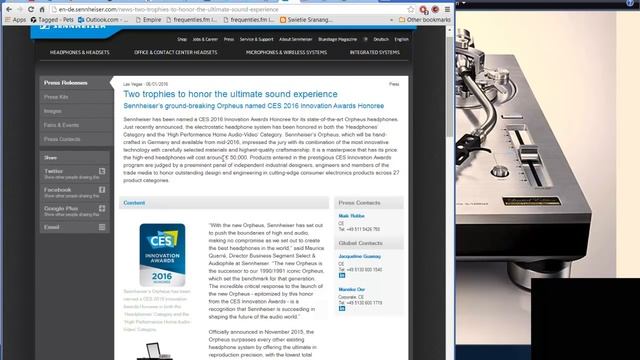This screenshot has width=640, height=360.
Task: Click the red extension icon with badge
Action: [x=423, y=9]
